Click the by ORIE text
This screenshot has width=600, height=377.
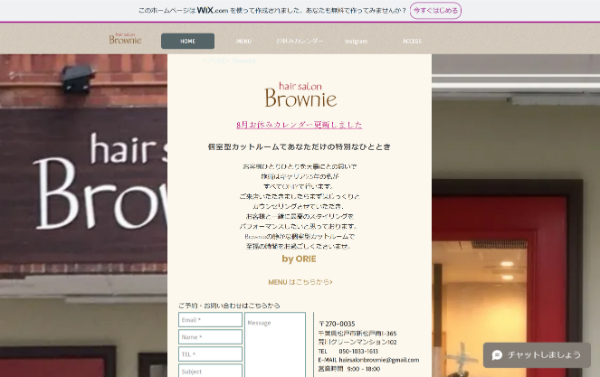(299, 259)
